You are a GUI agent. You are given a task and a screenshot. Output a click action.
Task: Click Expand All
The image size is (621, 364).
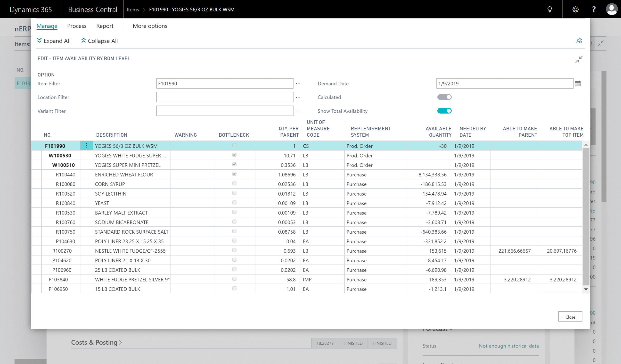point(53,41)
